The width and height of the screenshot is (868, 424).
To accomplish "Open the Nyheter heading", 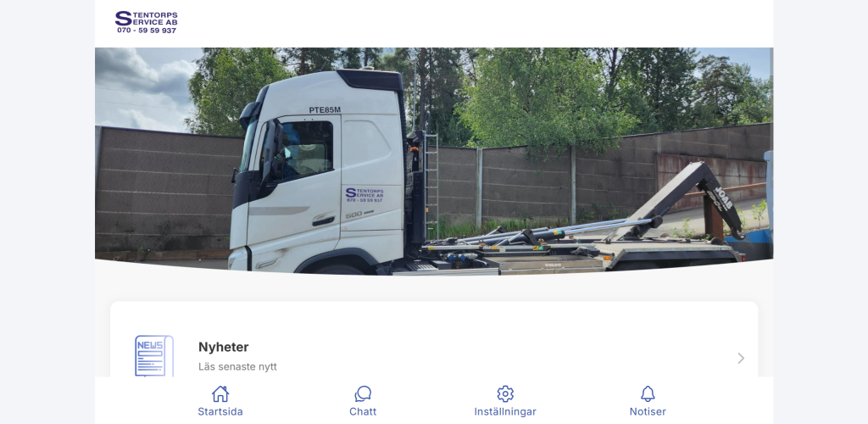I will [224, 347].
